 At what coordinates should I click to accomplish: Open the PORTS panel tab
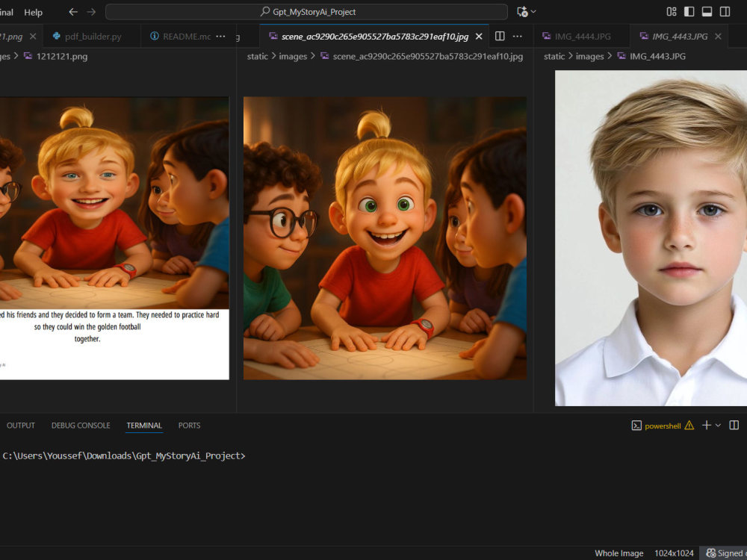tap(189, 426)
